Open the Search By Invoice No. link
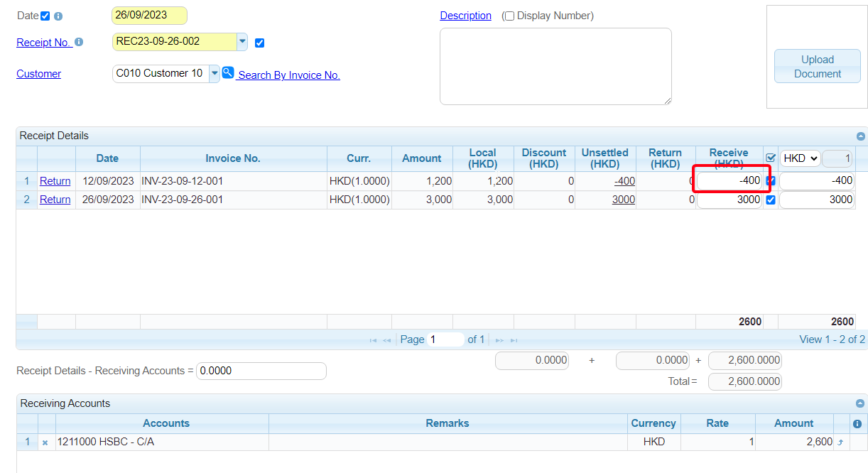The height and width of the screenshot is (473, 868). click(x=288, y=75)
